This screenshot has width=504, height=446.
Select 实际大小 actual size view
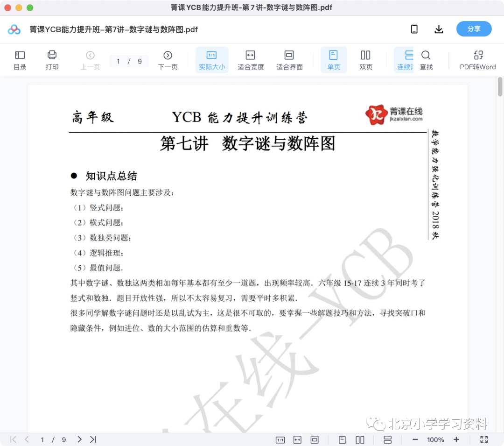coord(212,60)
